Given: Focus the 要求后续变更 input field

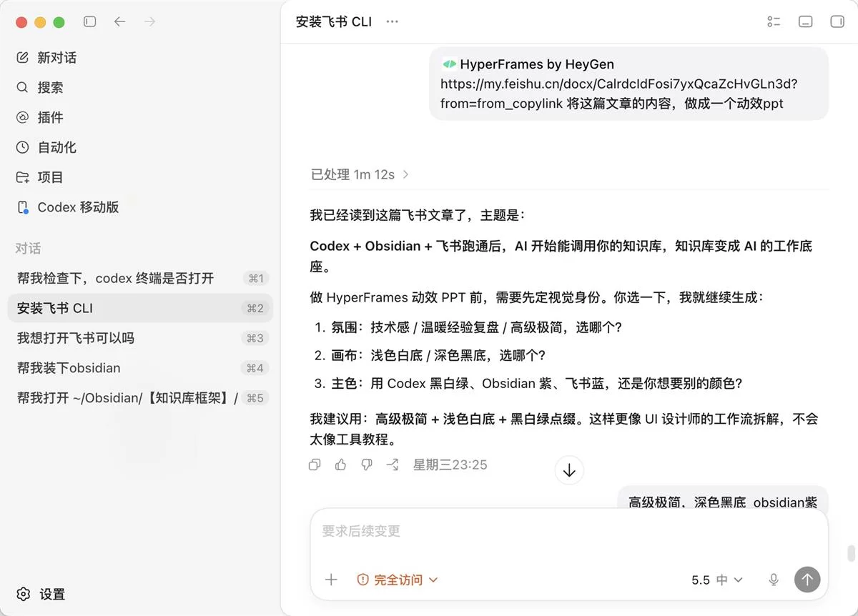Looking at the screenshot, I should (569, 532).
